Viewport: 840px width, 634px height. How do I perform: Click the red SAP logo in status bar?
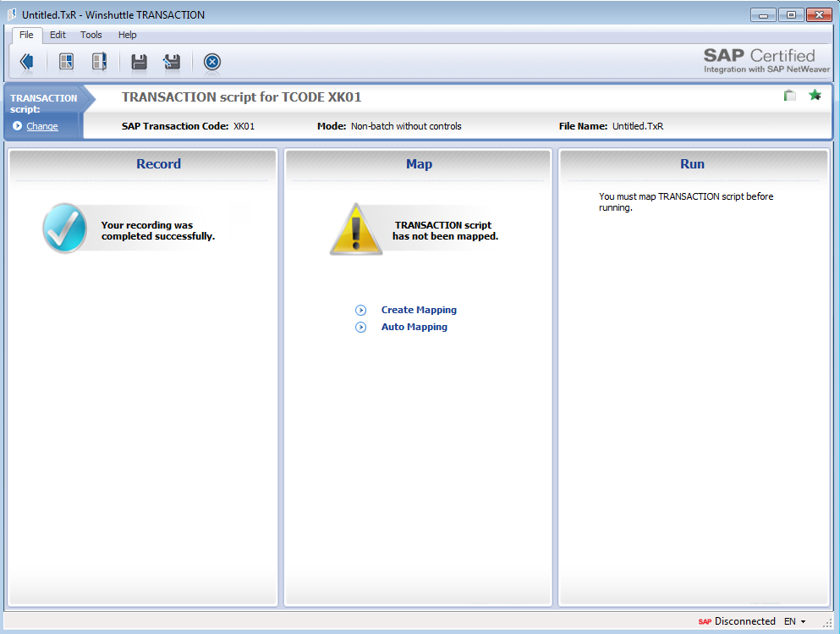click(705, 621)
